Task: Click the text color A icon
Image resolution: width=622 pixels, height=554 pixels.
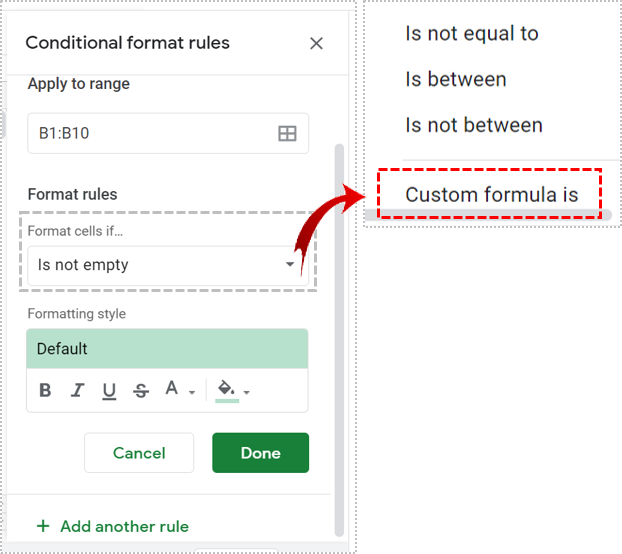Action: coord(172,390)
